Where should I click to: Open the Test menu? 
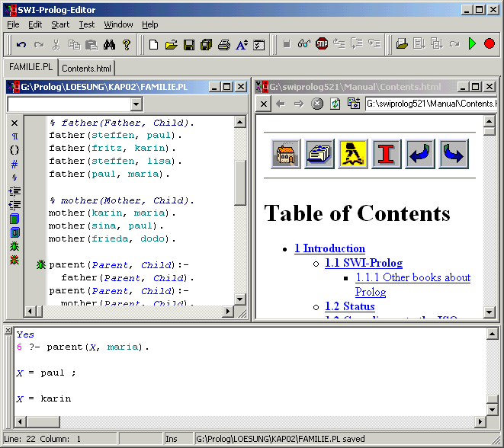coord(86,24)
